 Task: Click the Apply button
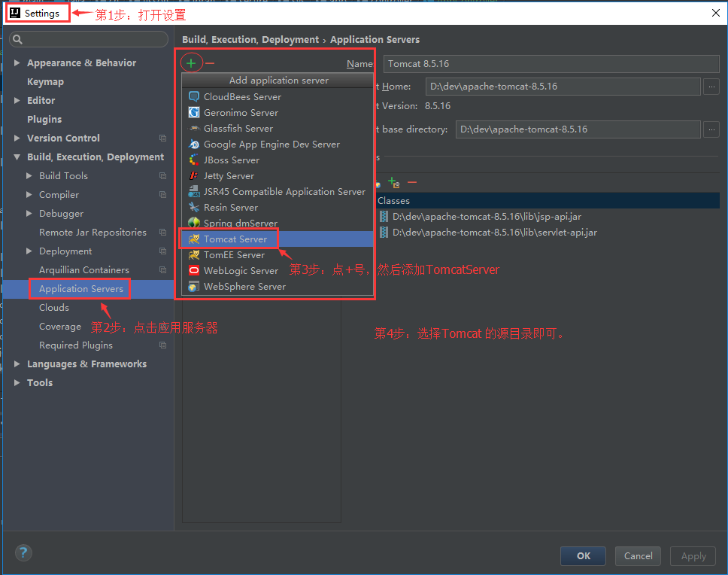pyautogui.click(x=693, y=556)
